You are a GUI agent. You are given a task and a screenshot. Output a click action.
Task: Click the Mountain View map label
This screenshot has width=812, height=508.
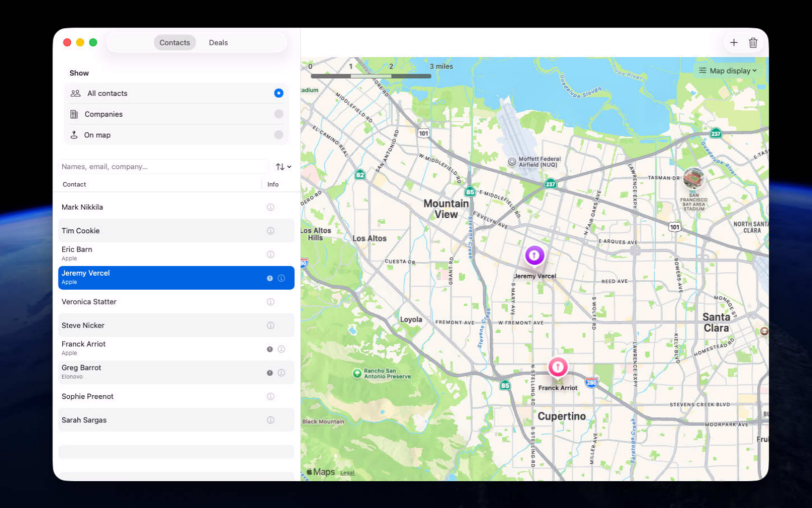[x=446, y=209]
